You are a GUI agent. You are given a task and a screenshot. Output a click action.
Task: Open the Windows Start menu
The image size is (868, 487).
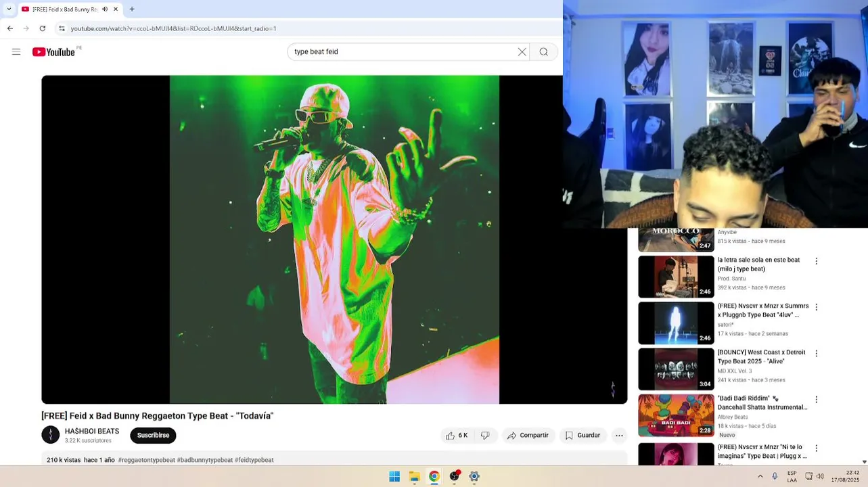[394, 476]
